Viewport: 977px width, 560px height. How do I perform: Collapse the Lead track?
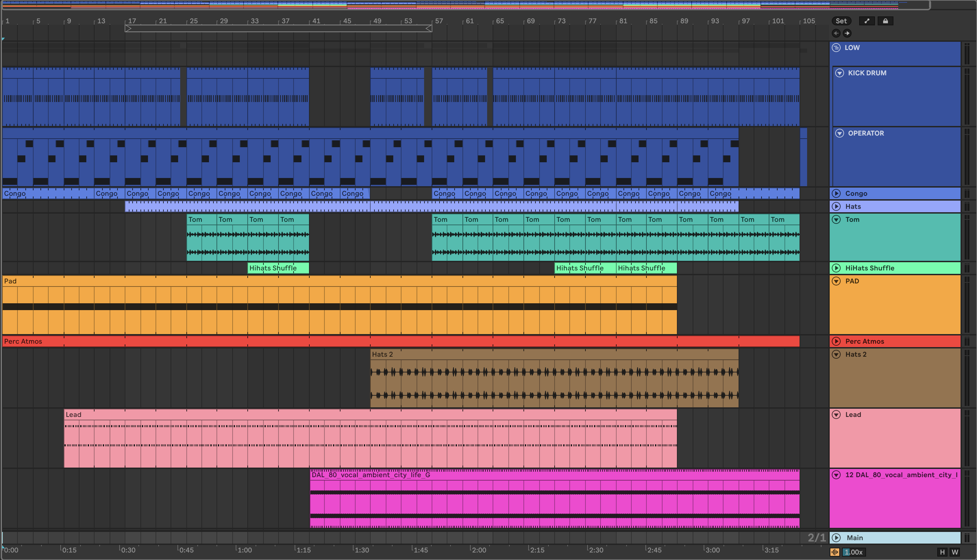(x=836, y=415)
